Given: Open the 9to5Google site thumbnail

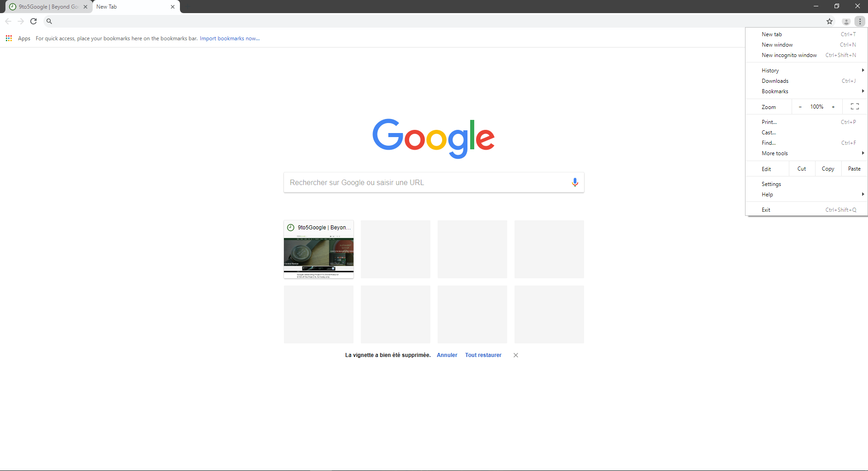Looking at the screenshot, I should (318, 249).
